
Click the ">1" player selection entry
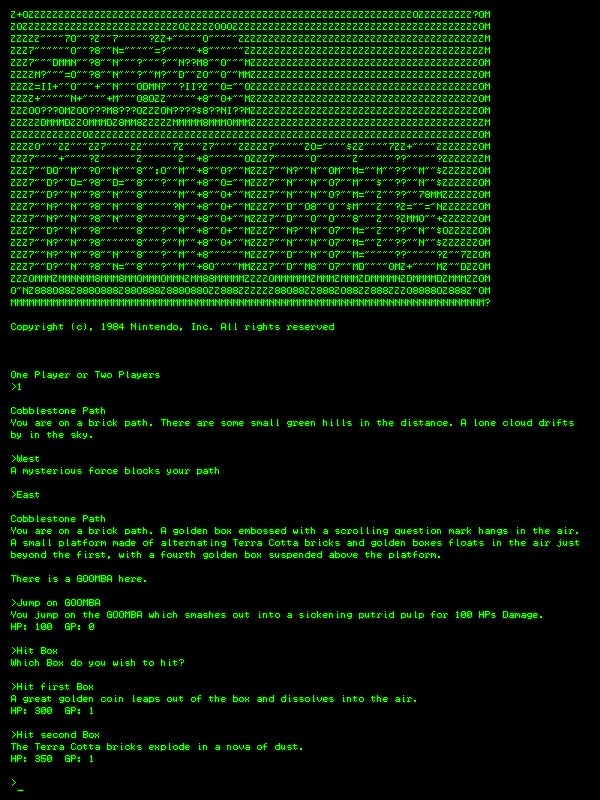coord(16,387)
